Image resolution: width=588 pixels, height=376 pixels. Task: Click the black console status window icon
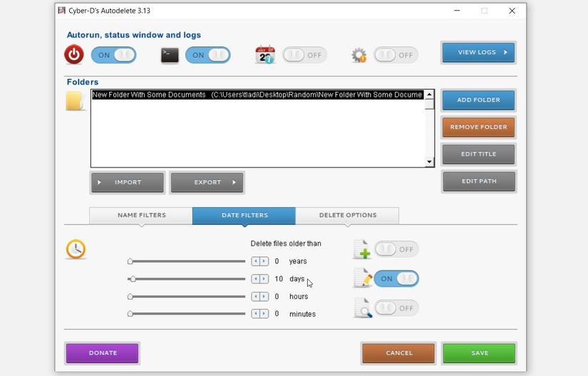click(170, 56)
